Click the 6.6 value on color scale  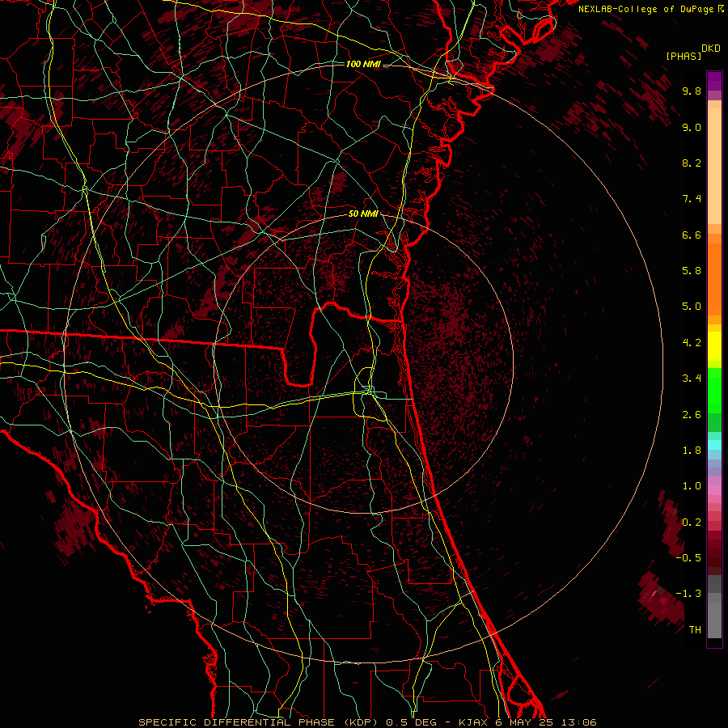(692, 235)
